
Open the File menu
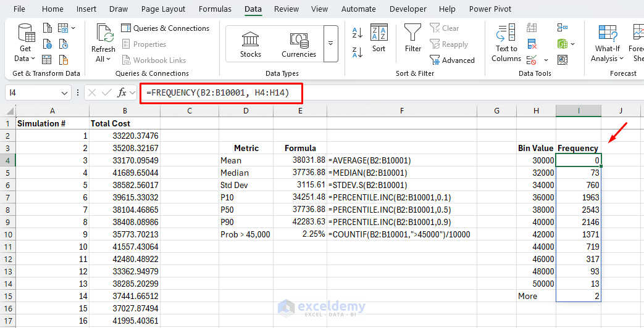coord(19,9)
